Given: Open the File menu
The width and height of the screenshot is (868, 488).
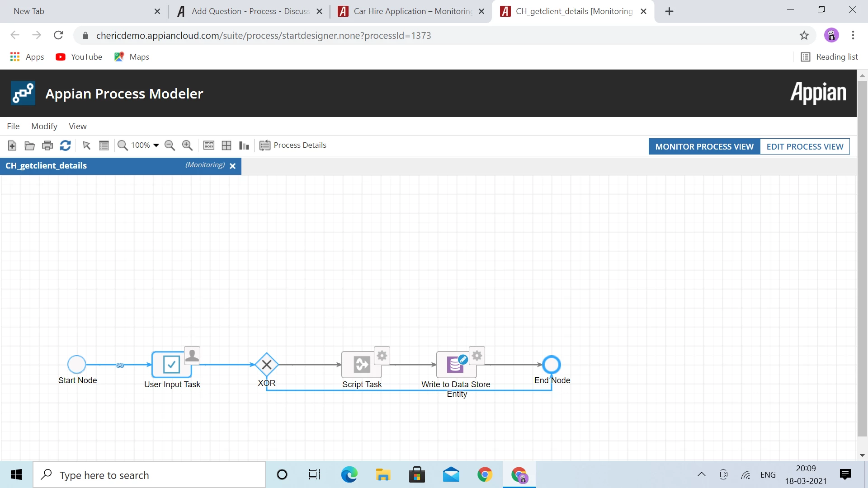Looking at the screenshot, I should click(x=13, y=127).
